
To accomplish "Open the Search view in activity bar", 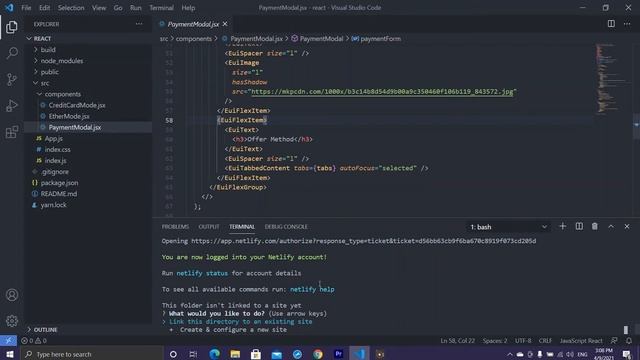I will pyautogui.click(x=12, y=53).
